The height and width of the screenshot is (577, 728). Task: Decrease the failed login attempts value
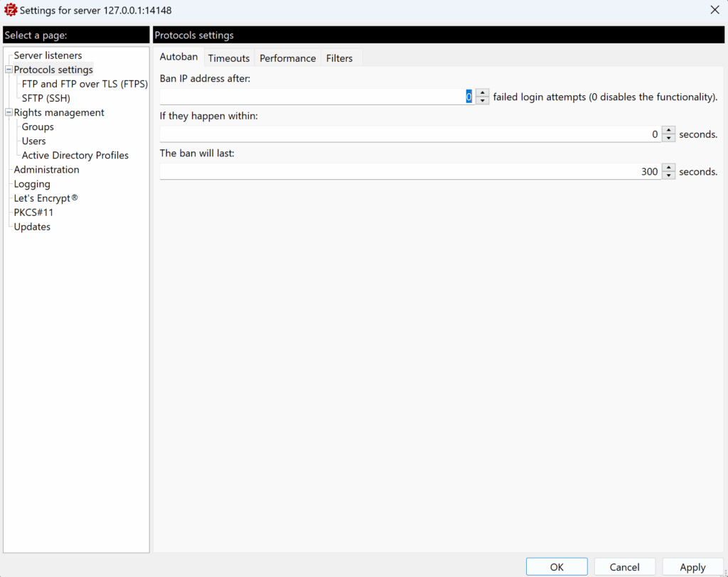click(483, 100)
